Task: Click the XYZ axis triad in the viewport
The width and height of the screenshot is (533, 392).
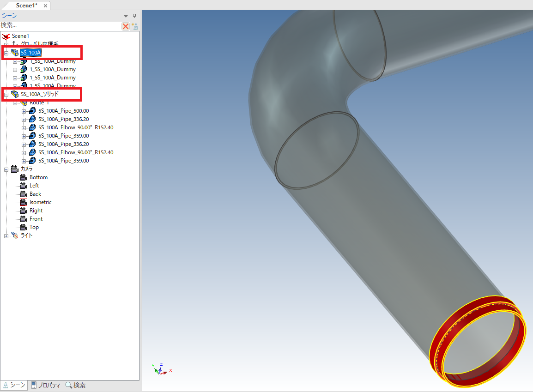Action: pyautogui.click(x=160, y=368)
